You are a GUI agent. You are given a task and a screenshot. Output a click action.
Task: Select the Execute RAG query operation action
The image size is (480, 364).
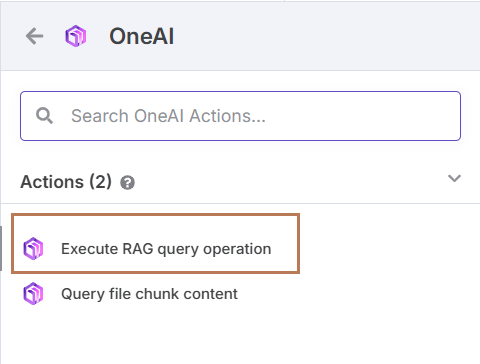point(155,244)
